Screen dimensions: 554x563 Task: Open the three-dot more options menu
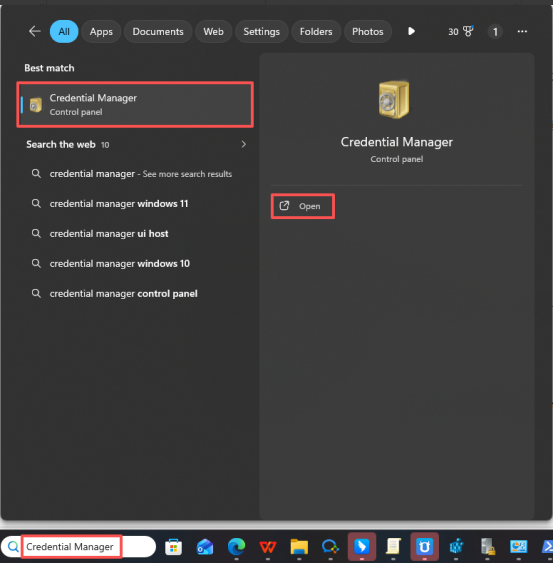click(522, 32)
